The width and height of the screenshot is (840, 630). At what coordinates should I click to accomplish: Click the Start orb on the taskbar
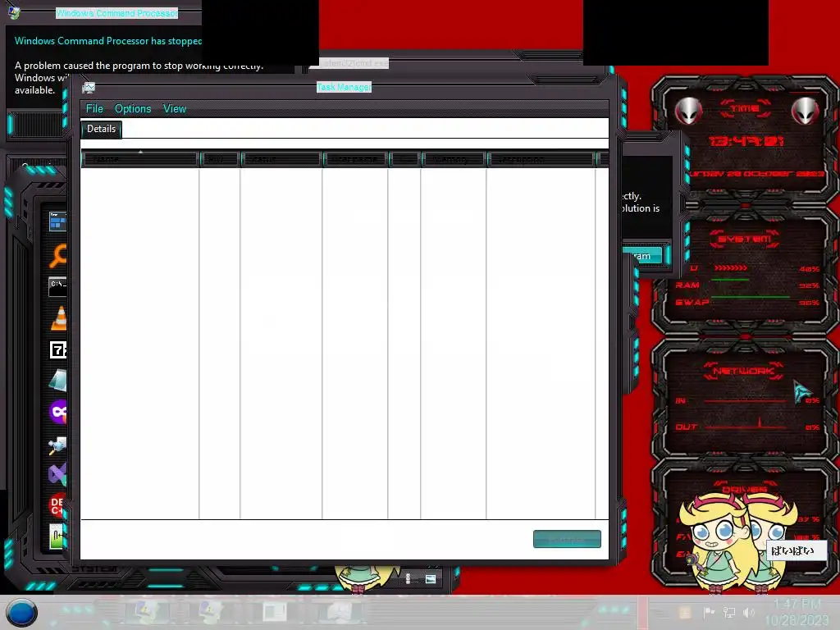[21, 612]
